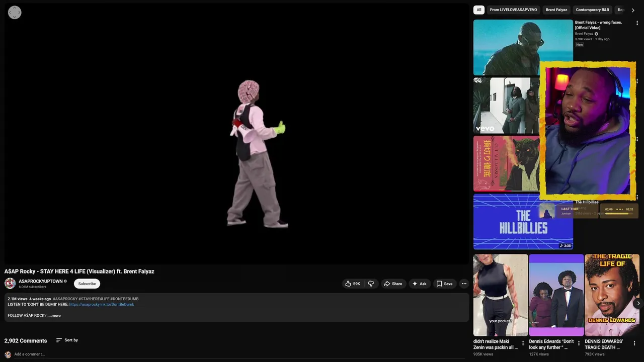Open the Brent Faiyaz wrong faces thumbnail

523,47
